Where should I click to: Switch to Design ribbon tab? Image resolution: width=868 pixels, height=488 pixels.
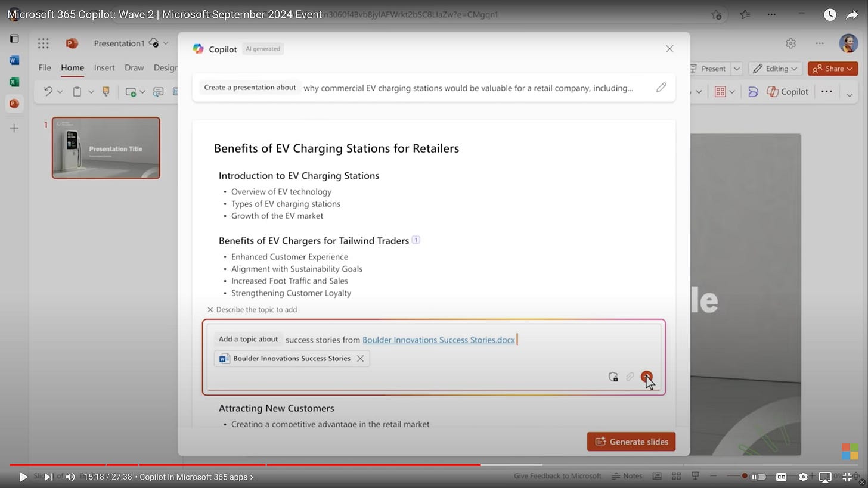point(165,67)
